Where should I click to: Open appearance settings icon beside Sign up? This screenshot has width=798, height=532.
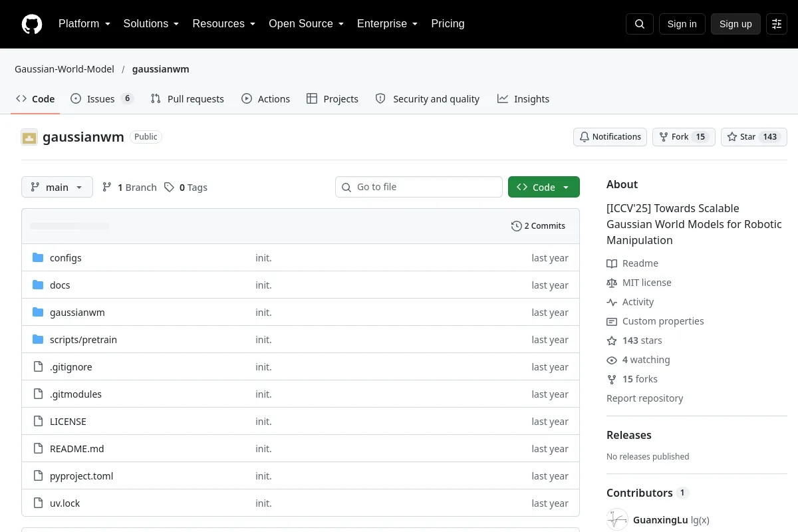coord(777,24)
